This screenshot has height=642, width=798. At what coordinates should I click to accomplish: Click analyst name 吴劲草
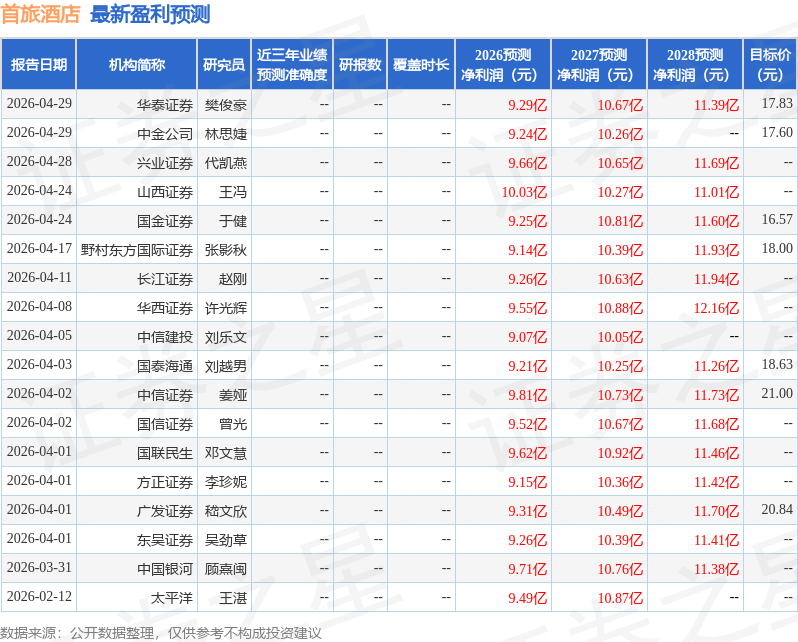(226, 540)
